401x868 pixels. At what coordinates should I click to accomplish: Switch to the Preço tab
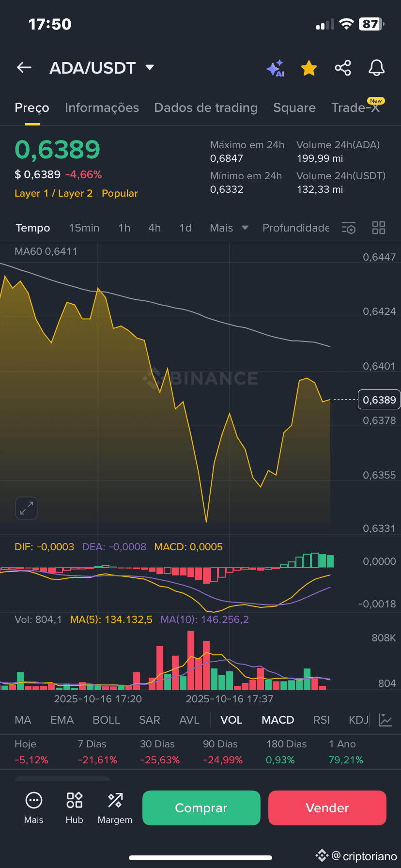point(32,108)
